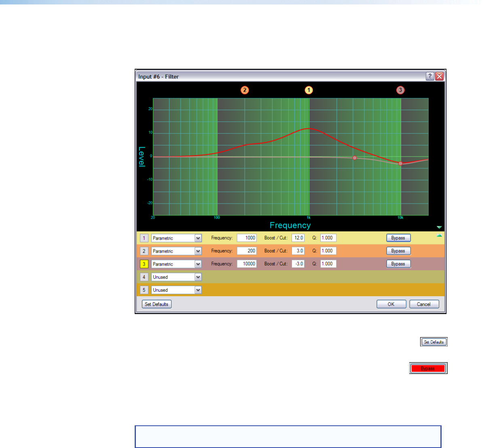This screenshot has width=495, height=448.
Task: Open the help question mark button
Action: 430,76
